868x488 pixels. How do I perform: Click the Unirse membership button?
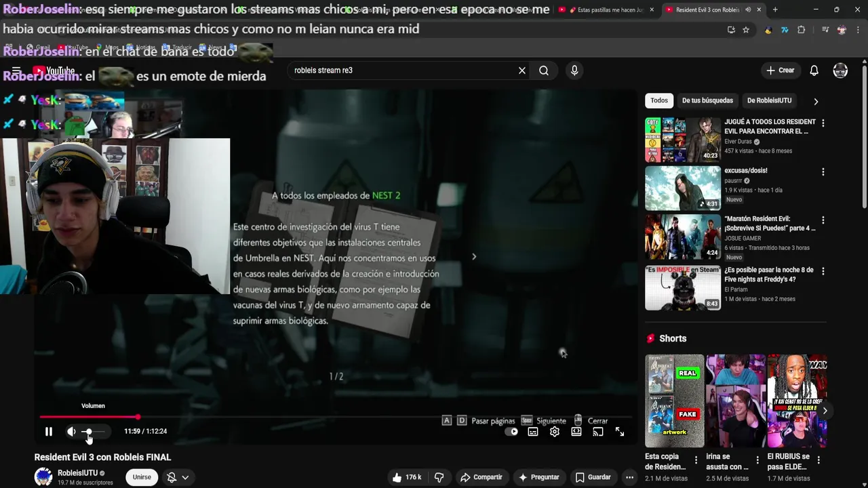pyautogui.click(x=142, y=477)
